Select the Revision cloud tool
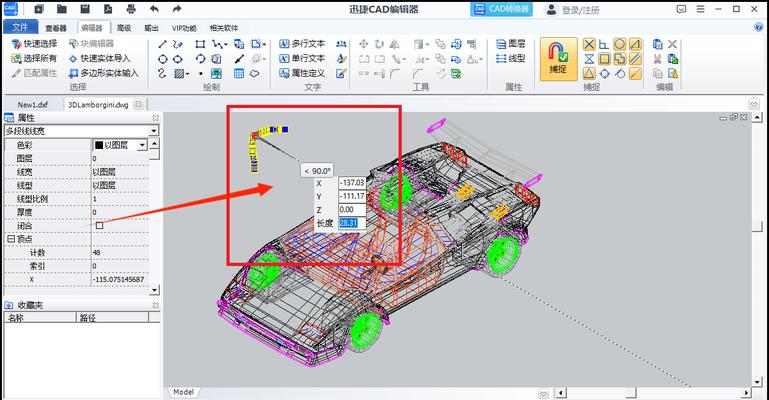 [255, 74]
